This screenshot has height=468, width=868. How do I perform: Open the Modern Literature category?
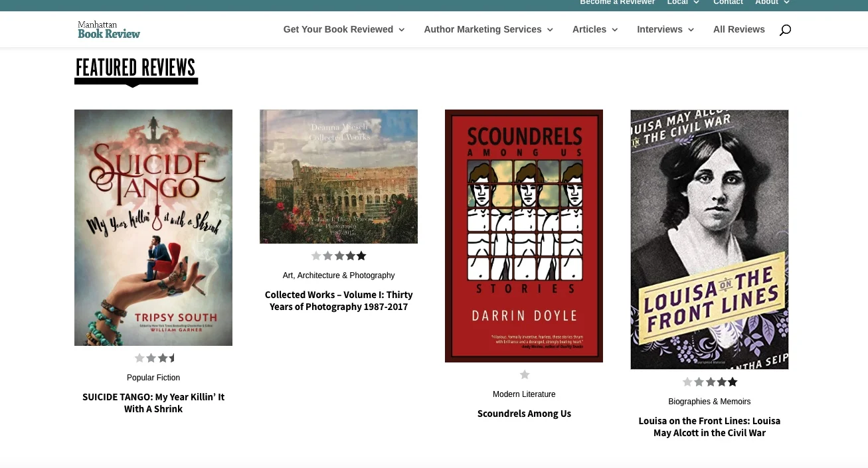[x=524, y=394]
